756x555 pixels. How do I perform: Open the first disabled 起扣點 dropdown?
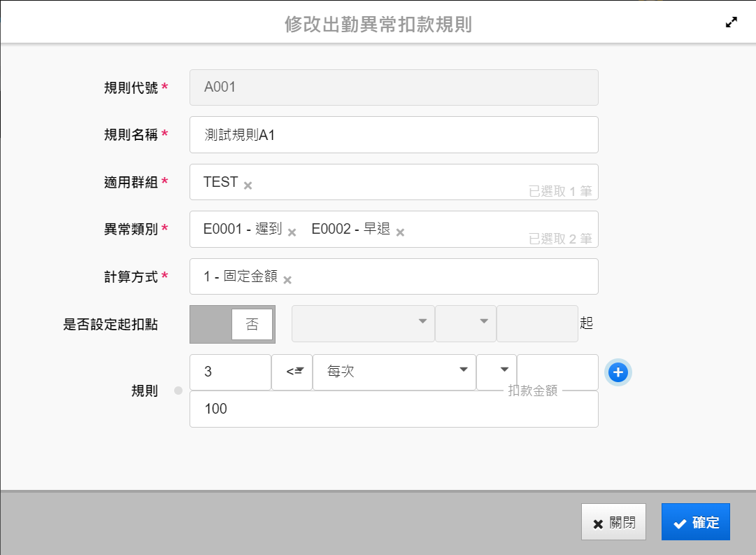363,323
